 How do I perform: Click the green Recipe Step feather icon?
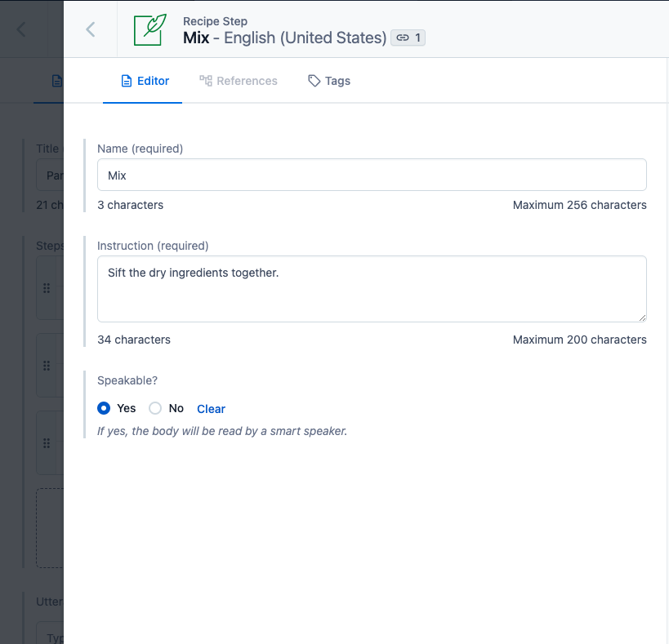tap(149, 30)
